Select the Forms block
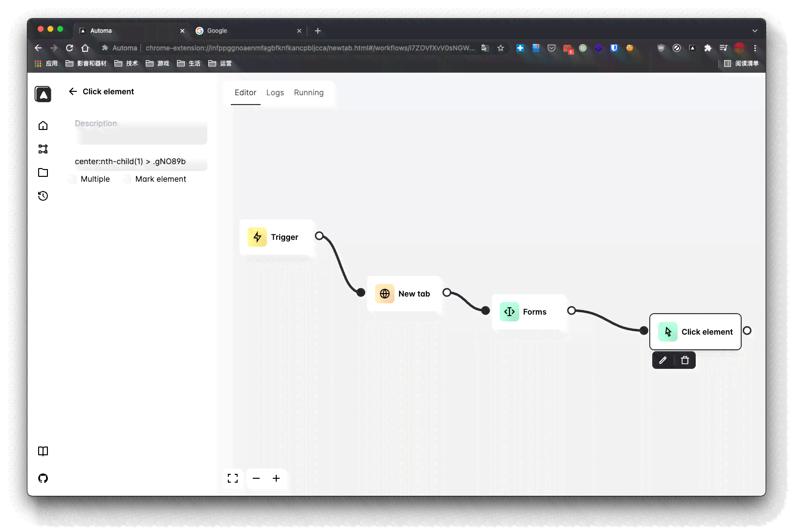The height and width of the screenshot is (532, 793). [x=529, y=312]
